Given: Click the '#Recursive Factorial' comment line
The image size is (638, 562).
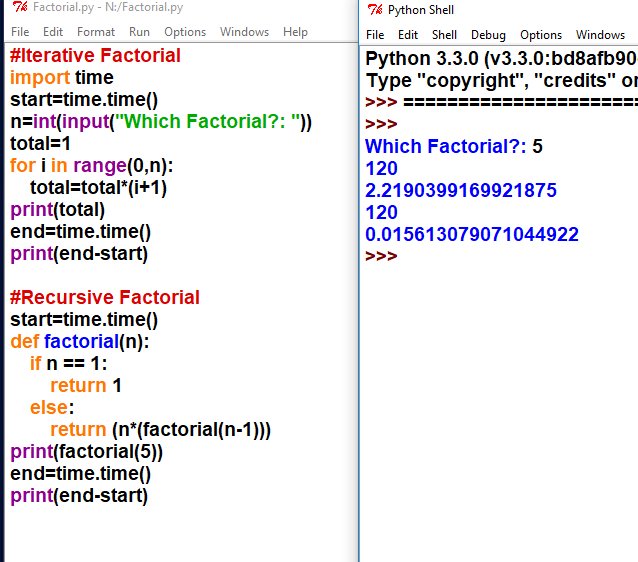Looking at the screenshot, I should click(x=105, y=297).
